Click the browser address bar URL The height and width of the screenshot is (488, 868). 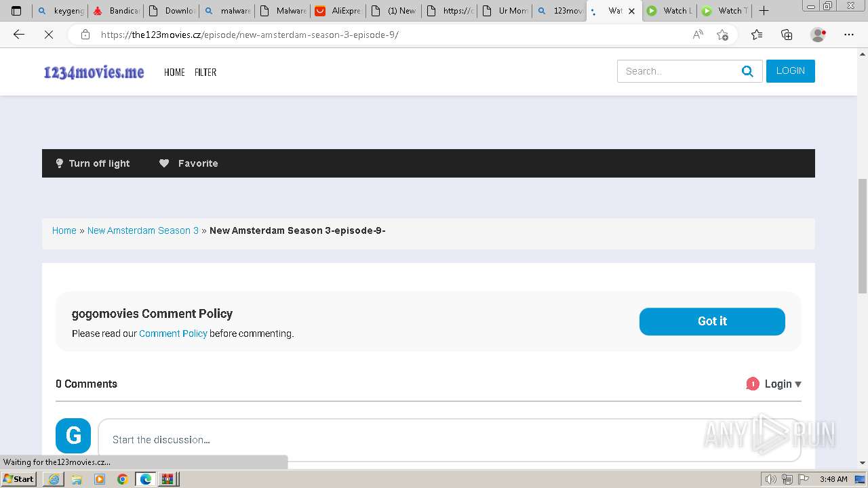[250, 35]
